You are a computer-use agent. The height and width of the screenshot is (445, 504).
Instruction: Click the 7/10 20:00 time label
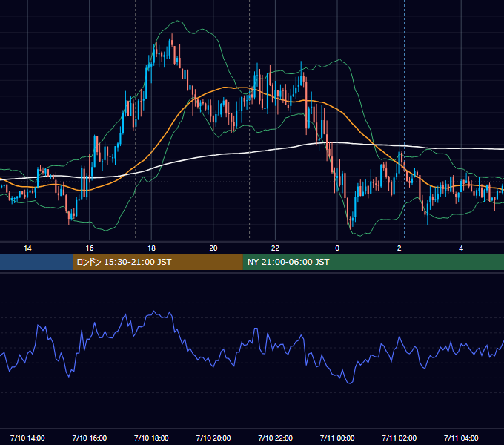(213, 438)
